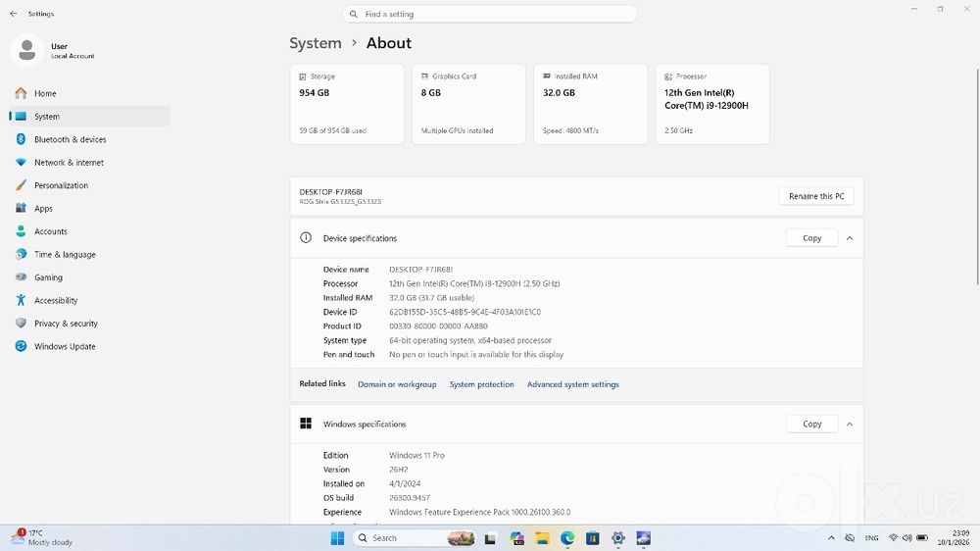Viewport: 980px width, 551px height.
Task: Collapse the Windows specifications section
Action: pos(850,425)
